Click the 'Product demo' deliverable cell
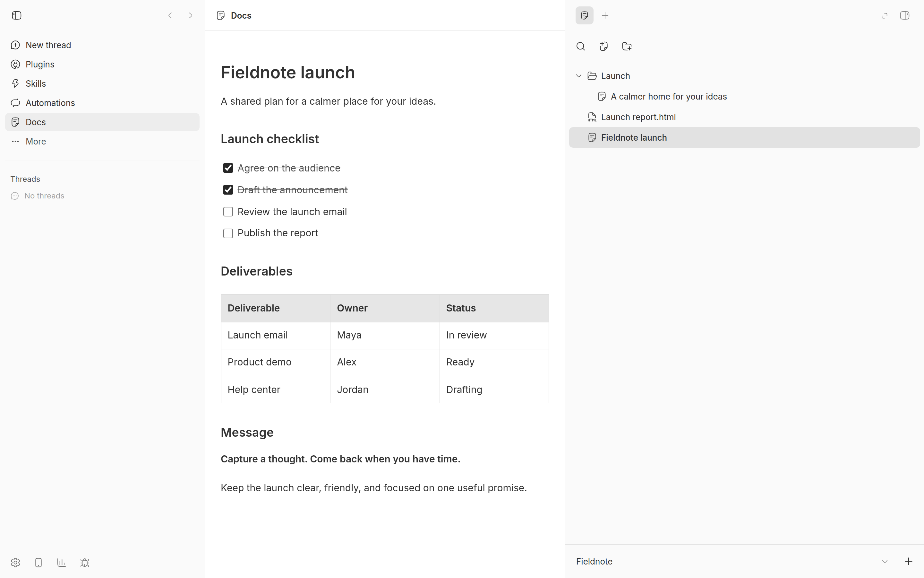924x578 pixels. [275, 362]
